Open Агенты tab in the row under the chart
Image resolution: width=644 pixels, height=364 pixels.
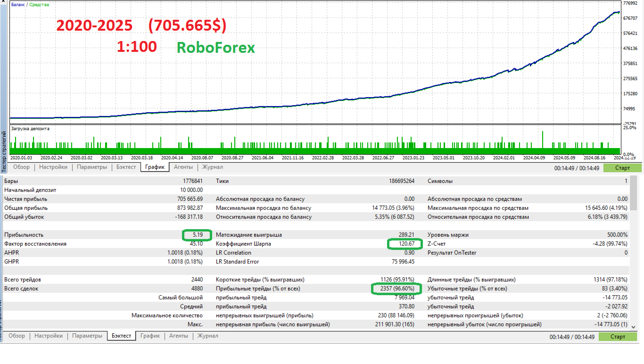(183, 167)
